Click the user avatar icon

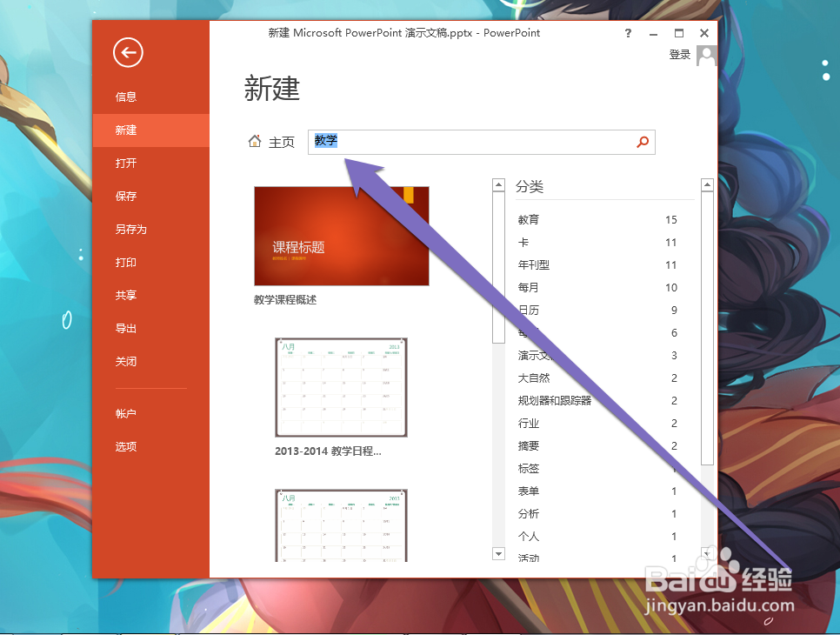coord(706,55)
